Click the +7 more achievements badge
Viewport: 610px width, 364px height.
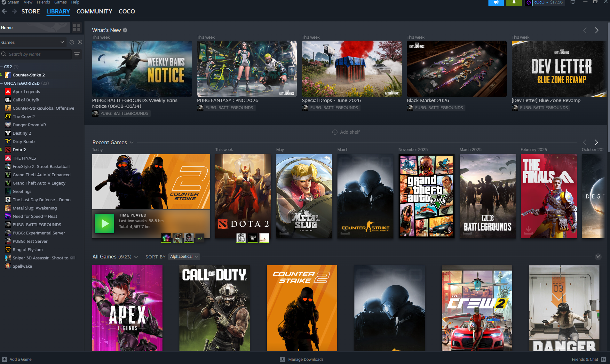tap(200, 238)
